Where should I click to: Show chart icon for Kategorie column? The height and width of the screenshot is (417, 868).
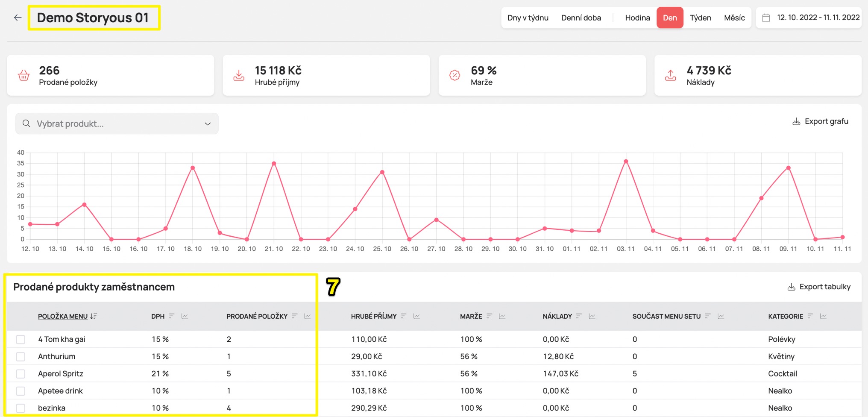[x=824, y=316]
